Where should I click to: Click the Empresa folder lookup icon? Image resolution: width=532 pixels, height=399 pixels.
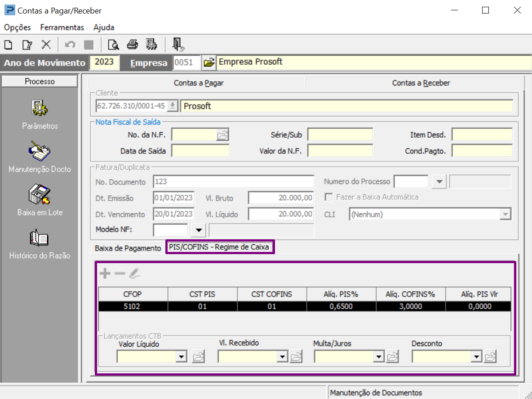point(208,63)
